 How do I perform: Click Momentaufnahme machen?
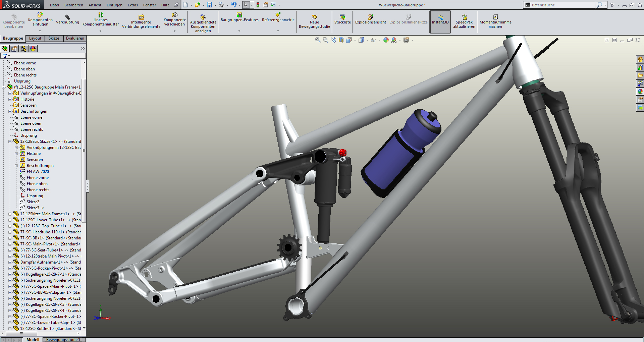pos(495,22)
